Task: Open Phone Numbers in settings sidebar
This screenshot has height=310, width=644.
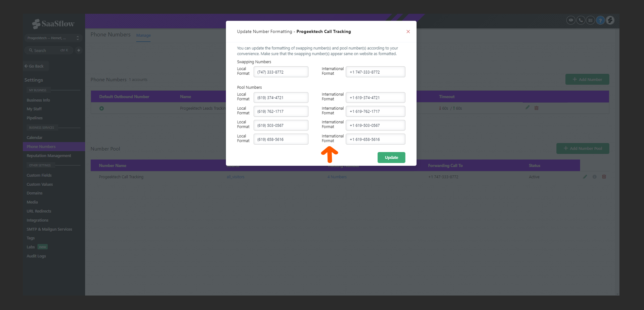Action: tap(41, 147)
